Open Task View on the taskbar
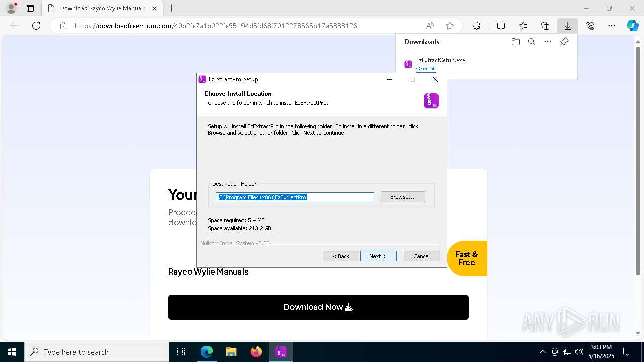Viewport: 644px width, 362px height. [181, 352]
